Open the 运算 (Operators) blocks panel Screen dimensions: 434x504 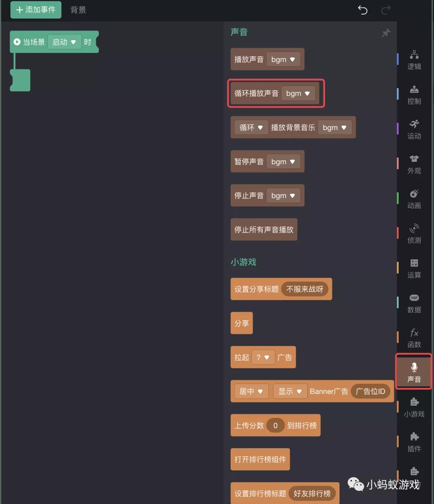pyautogui.click(x=414, y=268)
